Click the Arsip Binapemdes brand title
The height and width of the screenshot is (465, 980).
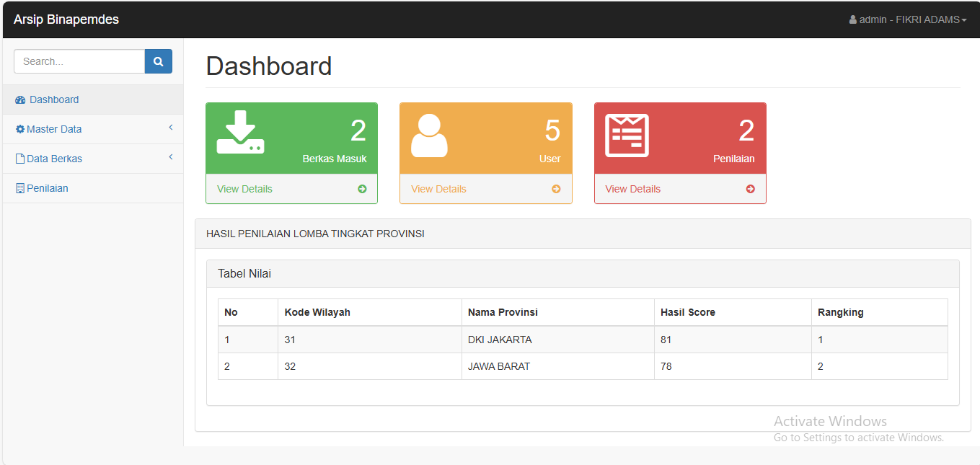point(66,19)
